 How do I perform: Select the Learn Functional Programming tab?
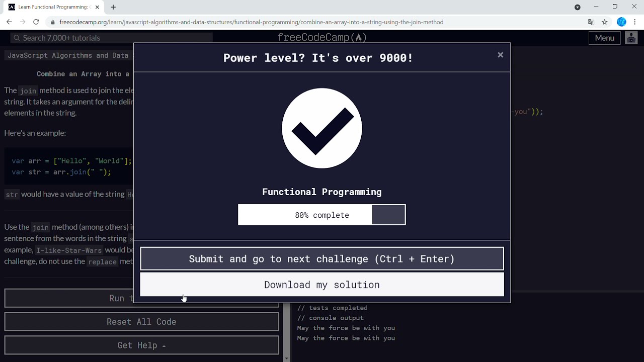(x=54, y=7)
